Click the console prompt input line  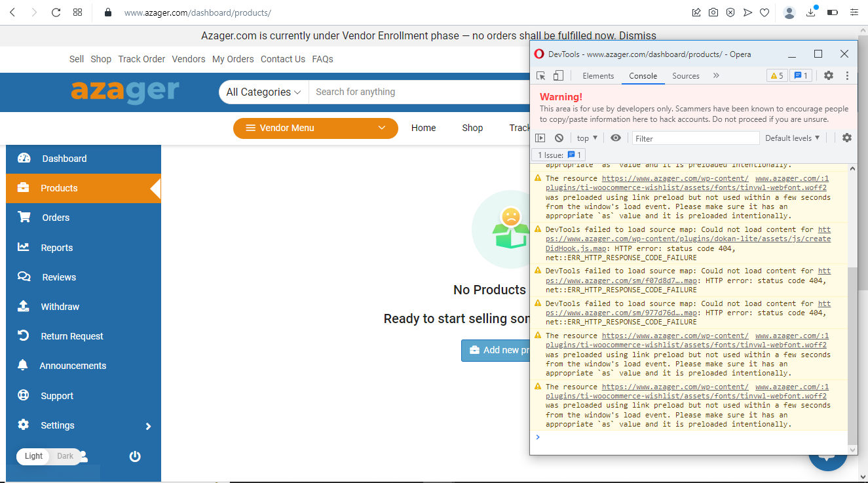click(x=691, y=437)
